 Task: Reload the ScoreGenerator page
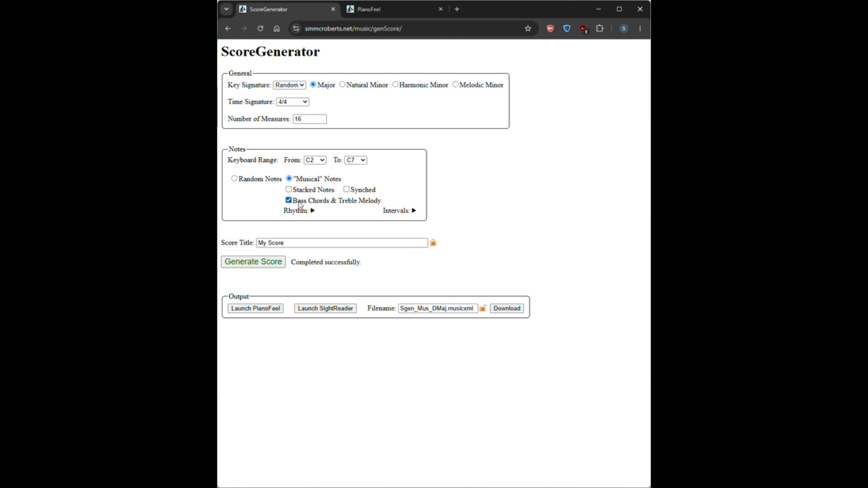point(260,28)
